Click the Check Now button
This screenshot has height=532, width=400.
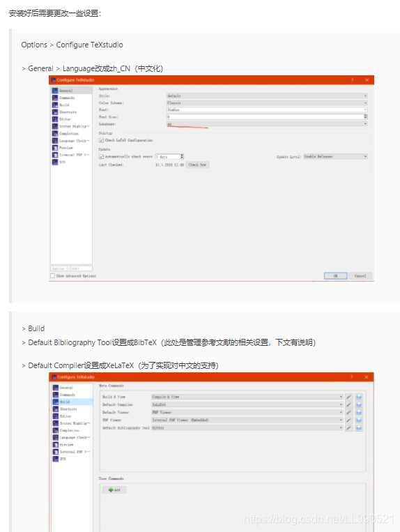(198, 165)
